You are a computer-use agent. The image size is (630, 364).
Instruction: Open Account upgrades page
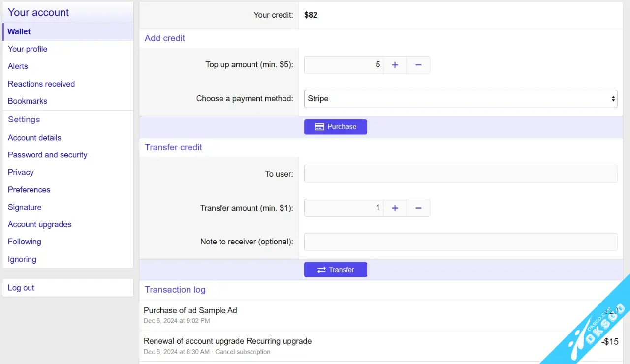click(x=39, y=224)
